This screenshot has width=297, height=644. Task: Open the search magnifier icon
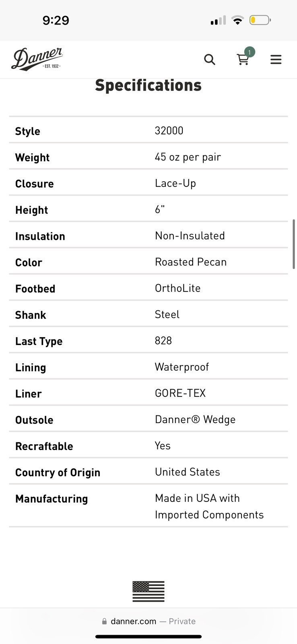[210, 60]
